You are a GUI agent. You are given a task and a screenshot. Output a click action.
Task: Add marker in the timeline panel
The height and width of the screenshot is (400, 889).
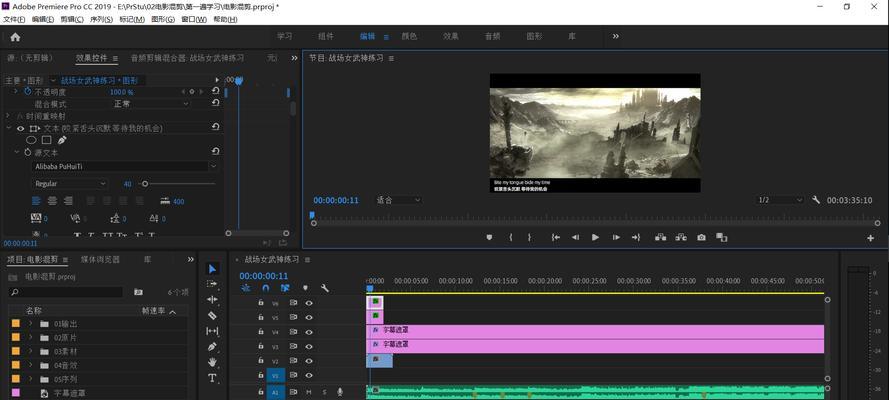coord(305,288)
